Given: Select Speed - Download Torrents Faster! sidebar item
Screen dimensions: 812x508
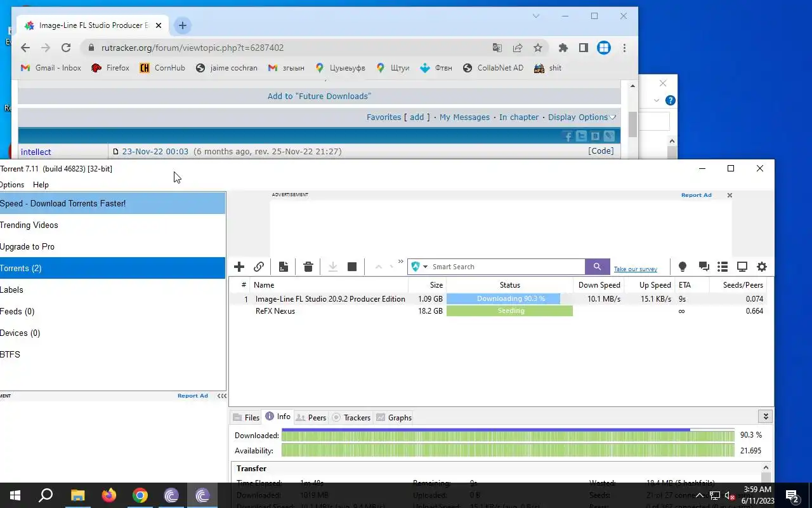Looking at the screenshot, I should tap(112, 203).
